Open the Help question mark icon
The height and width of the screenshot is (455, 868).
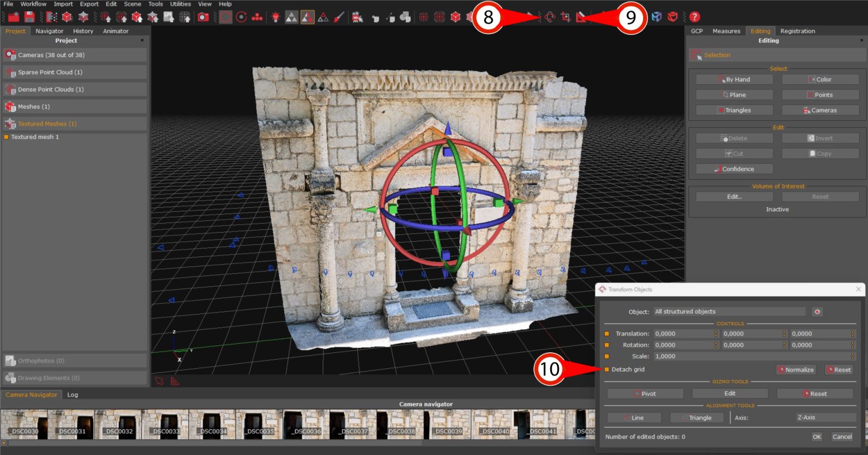695,17
